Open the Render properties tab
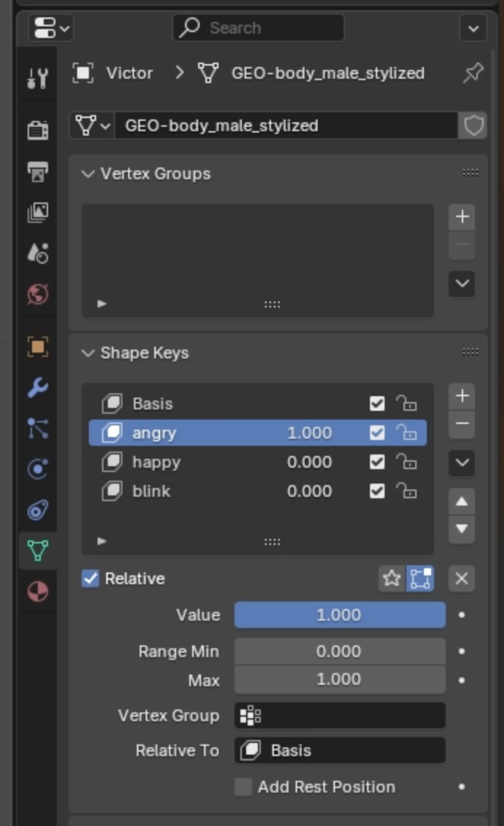 (x=38, y=130)
